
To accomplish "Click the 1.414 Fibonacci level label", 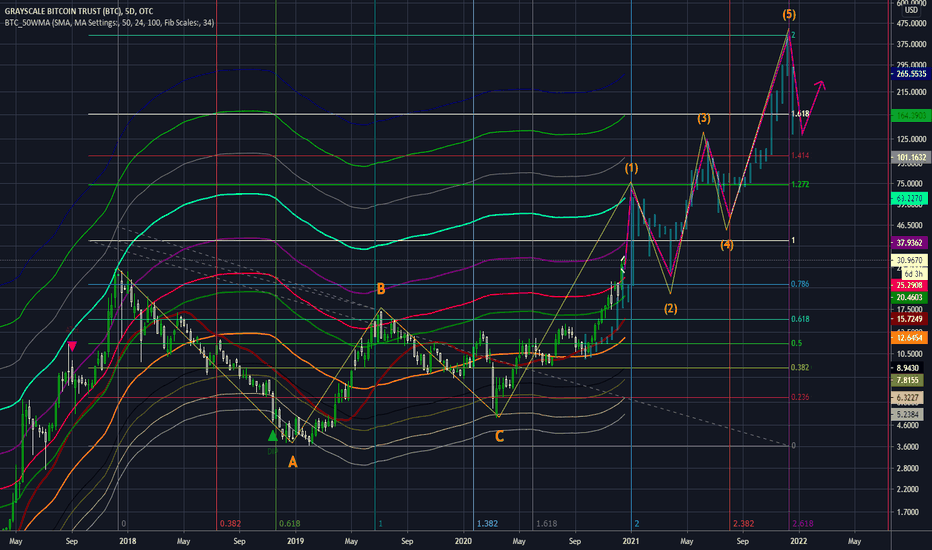I will (800, 155).
